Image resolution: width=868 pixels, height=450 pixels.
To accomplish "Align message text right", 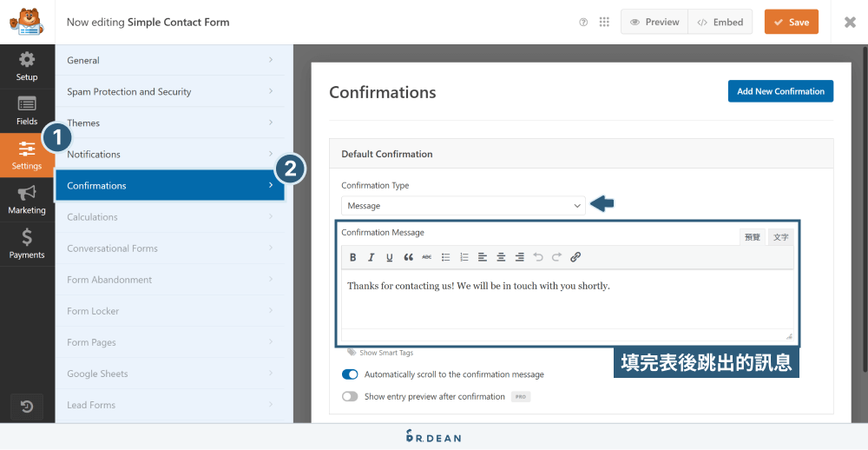I will point(520,257).
